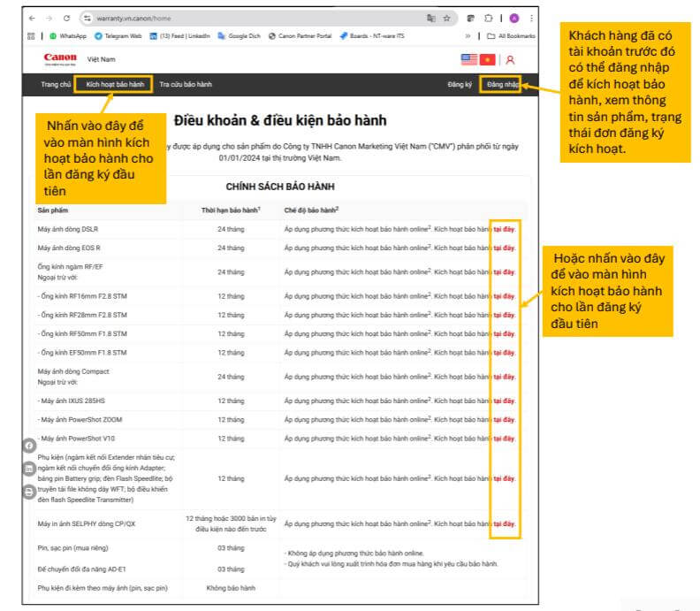Reload the Canon warranty page

tap(66, 19)
